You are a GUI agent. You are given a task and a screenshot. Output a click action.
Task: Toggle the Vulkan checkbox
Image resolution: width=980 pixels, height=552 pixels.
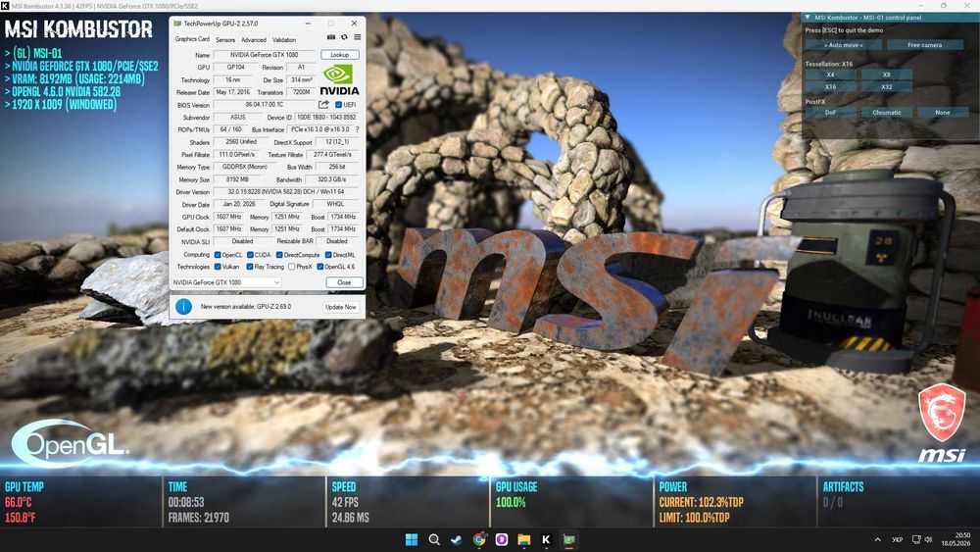tap(218, 267)
